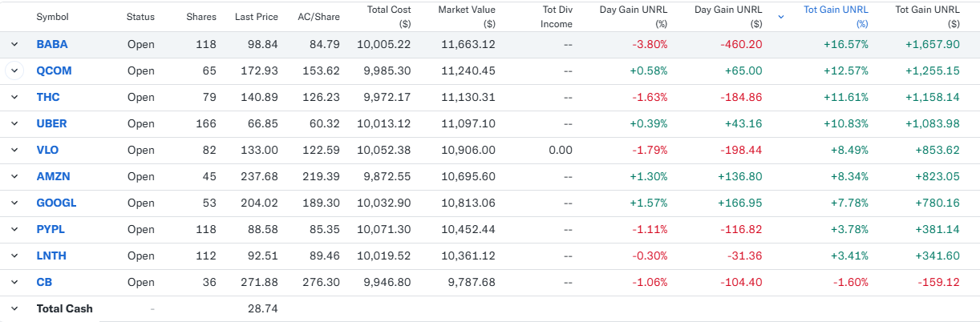Click THC's day gain percent -1.63%
The height and width of the screenshot is (322, 980).
(x=649, y=98)
